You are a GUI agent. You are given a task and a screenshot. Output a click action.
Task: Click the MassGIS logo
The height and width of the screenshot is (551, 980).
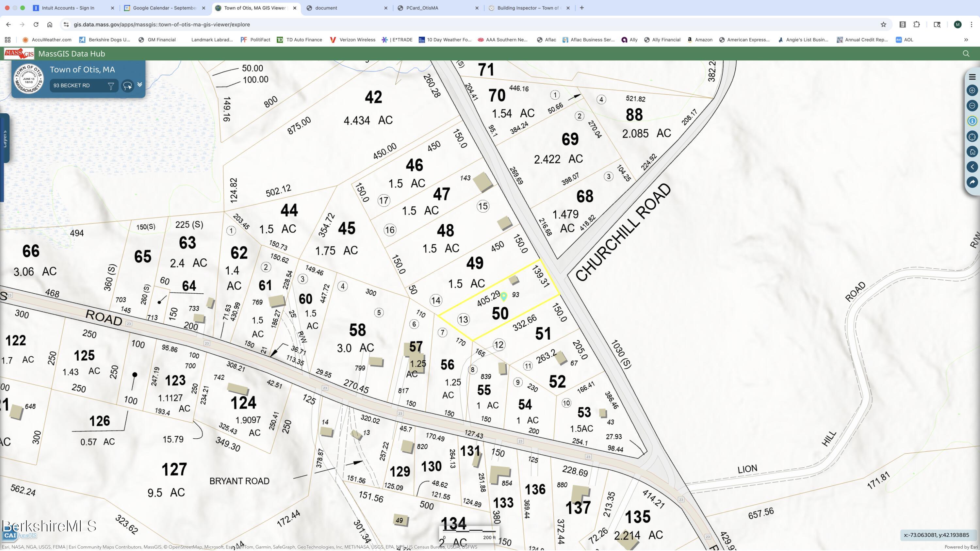click(19, 54)
